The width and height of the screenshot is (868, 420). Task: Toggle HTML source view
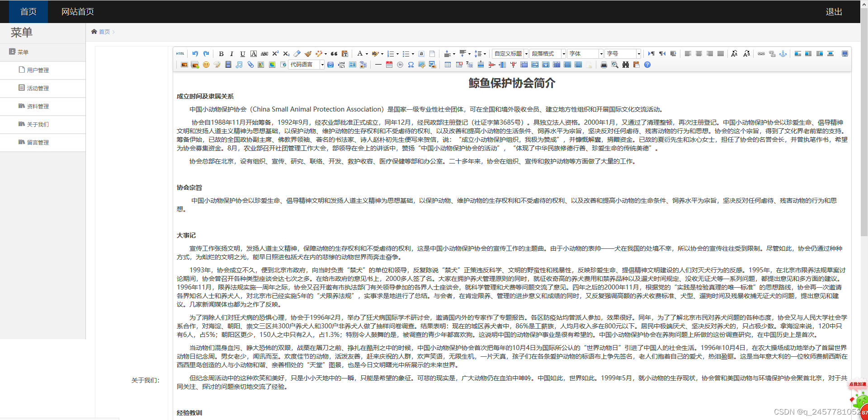(x=180, y=54)
